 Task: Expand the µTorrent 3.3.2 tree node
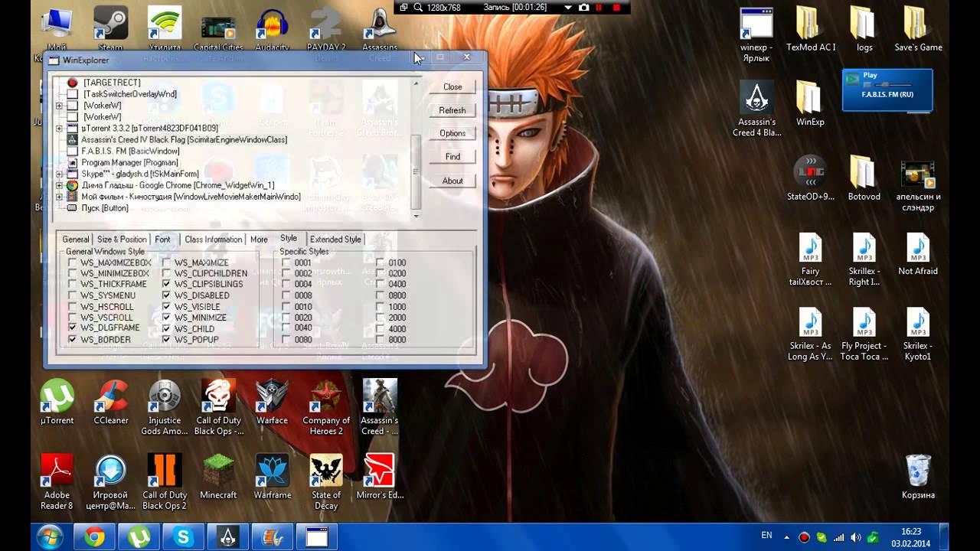(60, 128)
